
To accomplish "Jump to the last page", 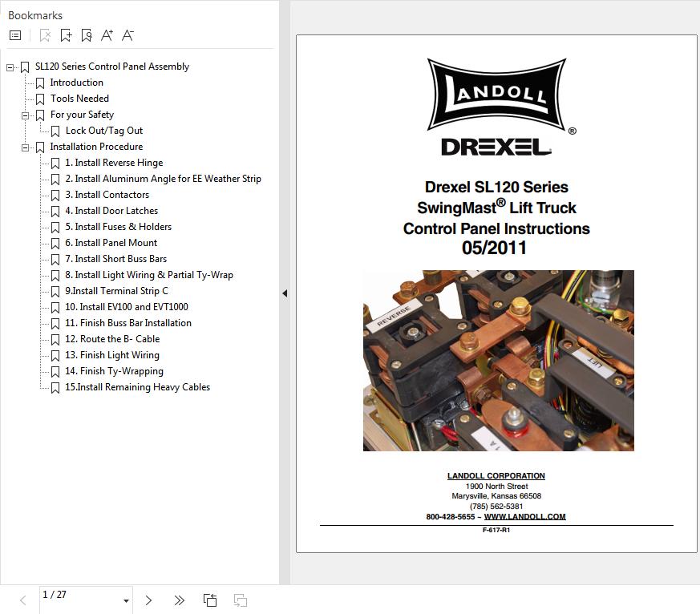I will click(179, 600).
